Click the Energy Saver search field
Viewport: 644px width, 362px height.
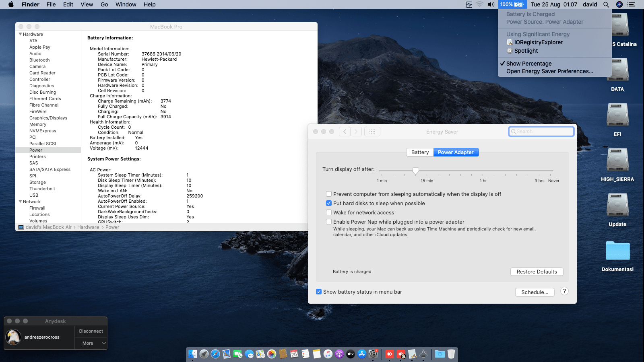541,132
